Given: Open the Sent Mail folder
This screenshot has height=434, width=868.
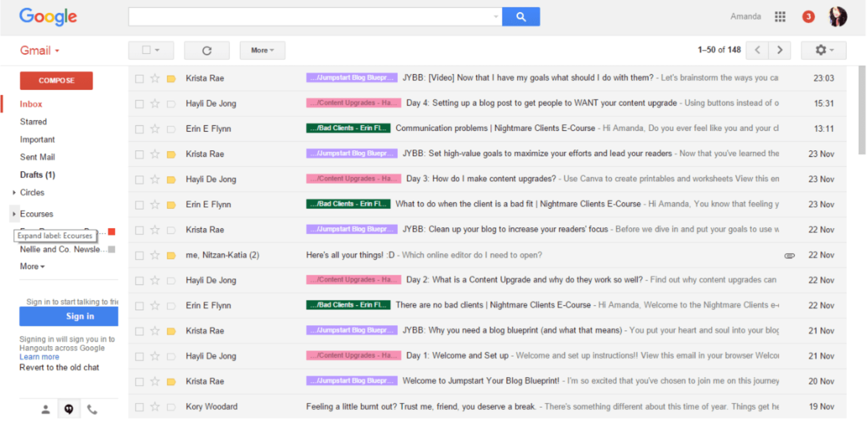Looking at the screenshot, I should [x=37, y=157].
